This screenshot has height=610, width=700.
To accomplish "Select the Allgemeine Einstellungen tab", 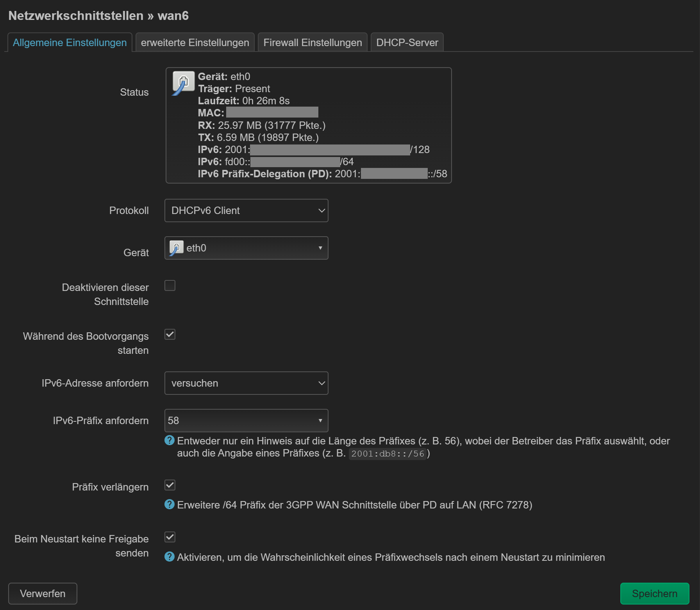I will tap(70, 43).
